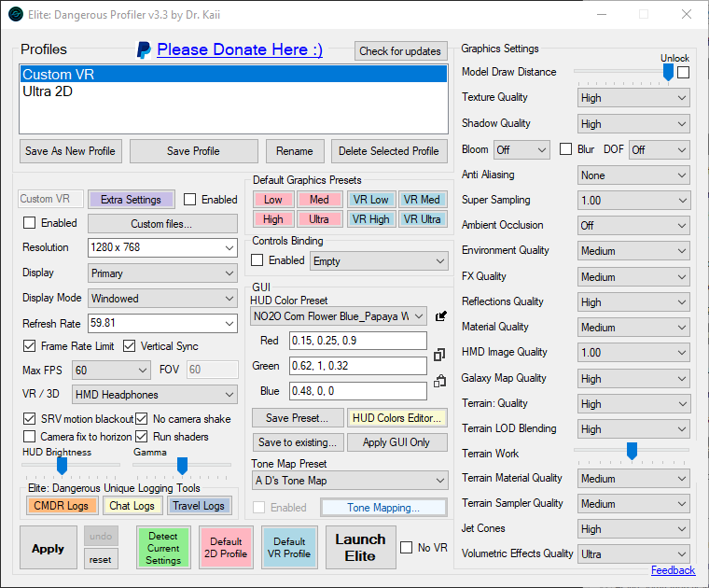Open the HUD Color Preset dropdown
This screenshot has width=709, height=588.
click(338, 316)
